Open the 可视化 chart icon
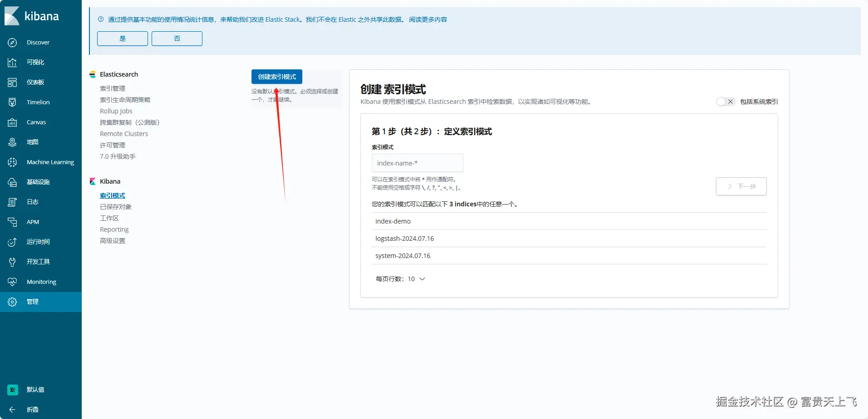This screenshot has height=419, width=868. pos(12,62)
